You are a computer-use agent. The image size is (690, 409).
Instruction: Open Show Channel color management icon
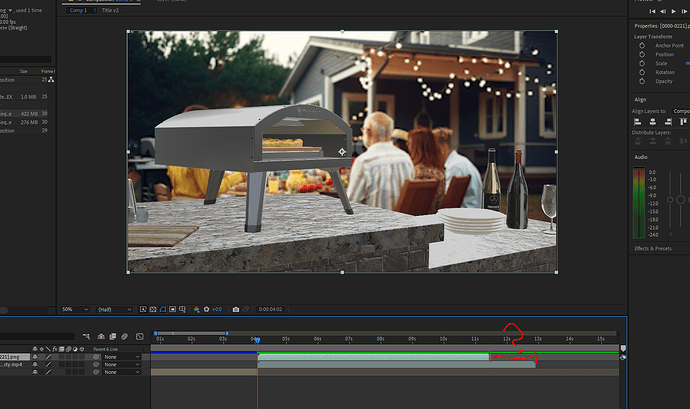click(x=197, y=309)
